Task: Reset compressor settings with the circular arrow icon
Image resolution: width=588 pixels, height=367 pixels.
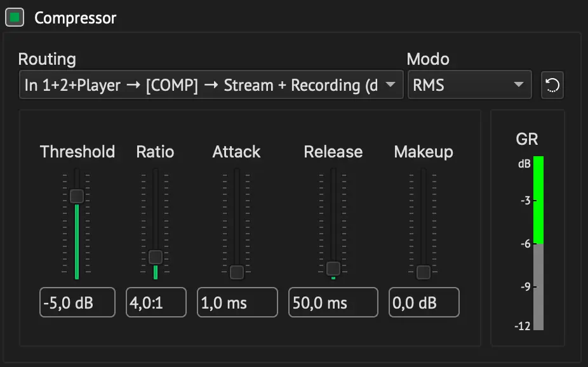Action: click(x=552, y=85)
